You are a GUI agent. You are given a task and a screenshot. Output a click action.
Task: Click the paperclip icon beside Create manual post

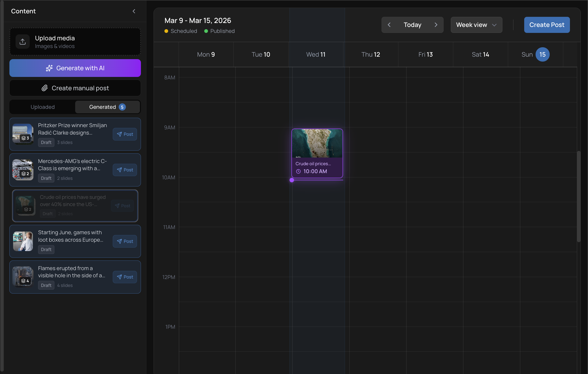(x=45, y=88)
